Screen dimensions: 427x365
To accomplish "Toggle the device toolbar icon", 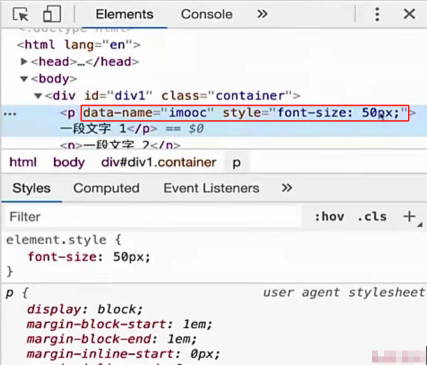I will 52,14.
